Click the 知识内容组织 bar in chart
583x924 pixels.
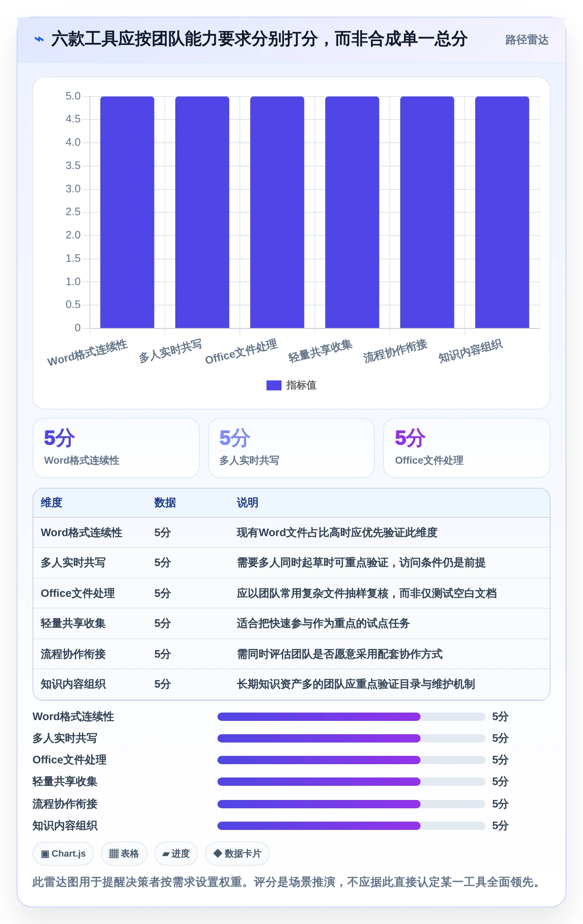[x=502, y=212]
